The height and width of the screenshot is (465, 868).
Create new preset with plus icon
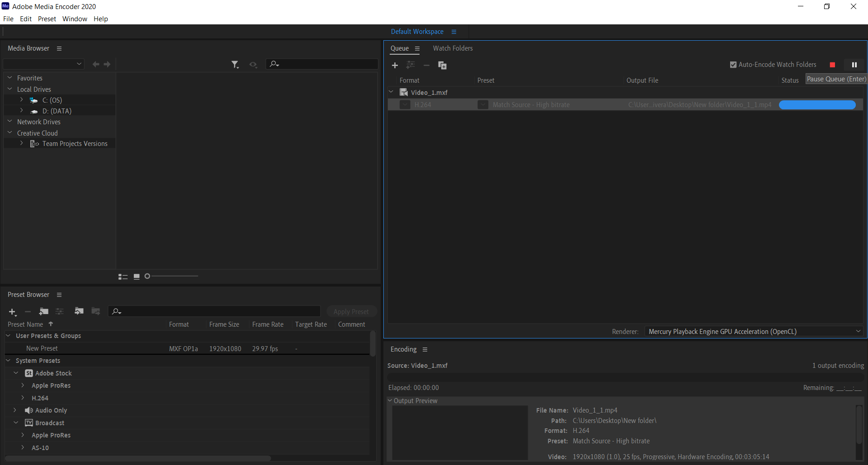tap(12, 312)
